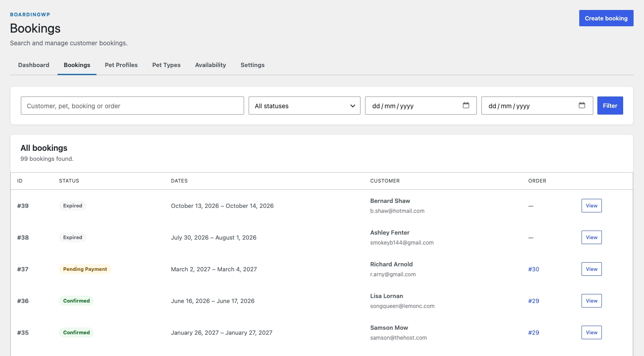The image size is (644, 356).
Task: Switch to the Settings tab
Action: point(252,65)
